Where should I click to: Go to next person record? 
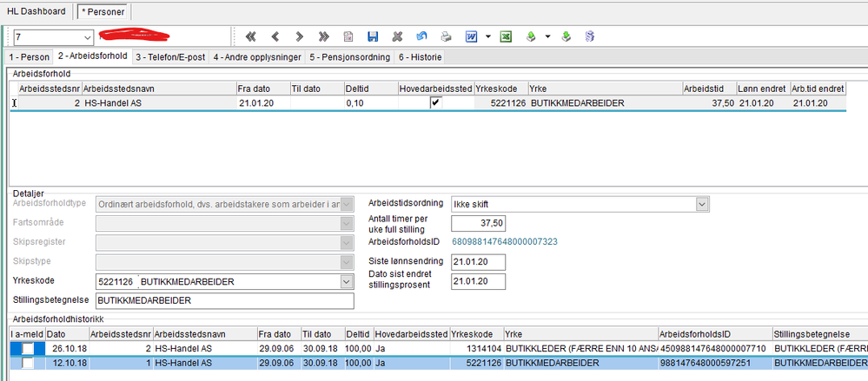[x=300, y=36]
